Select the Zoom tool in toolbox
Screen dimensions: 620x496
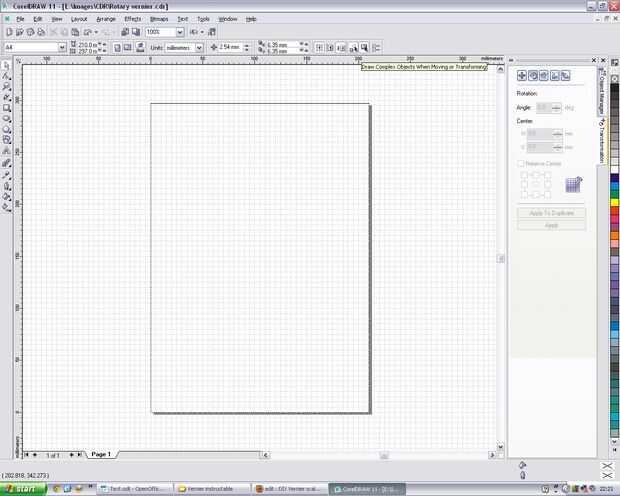(x=7, y=87)
